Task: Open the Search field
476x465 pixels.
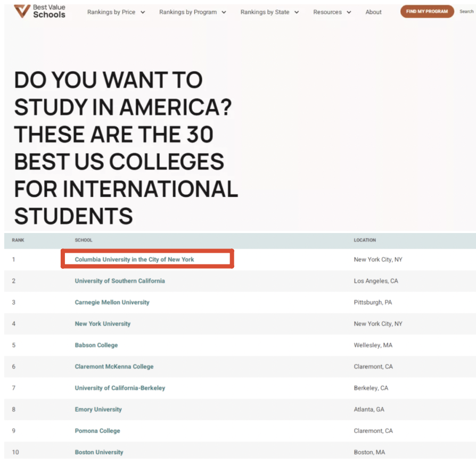Action: click(x=466, y=12)
